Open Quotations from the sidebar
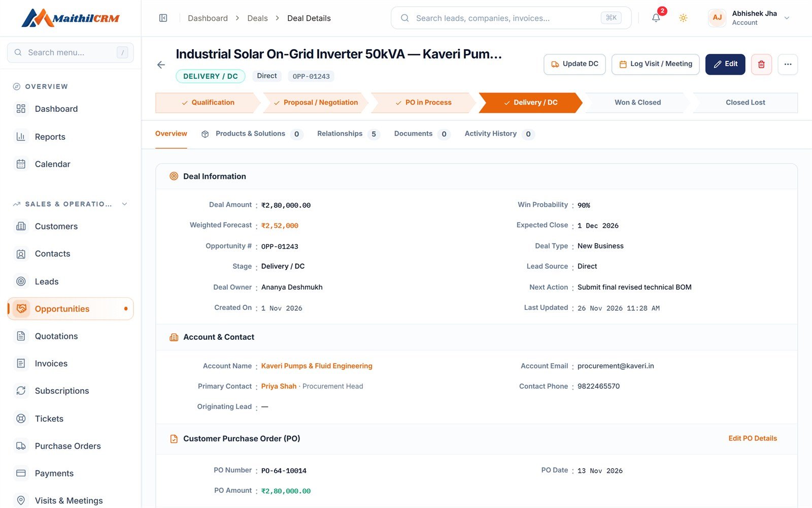The image size is (812, 508). click(71, 336)
